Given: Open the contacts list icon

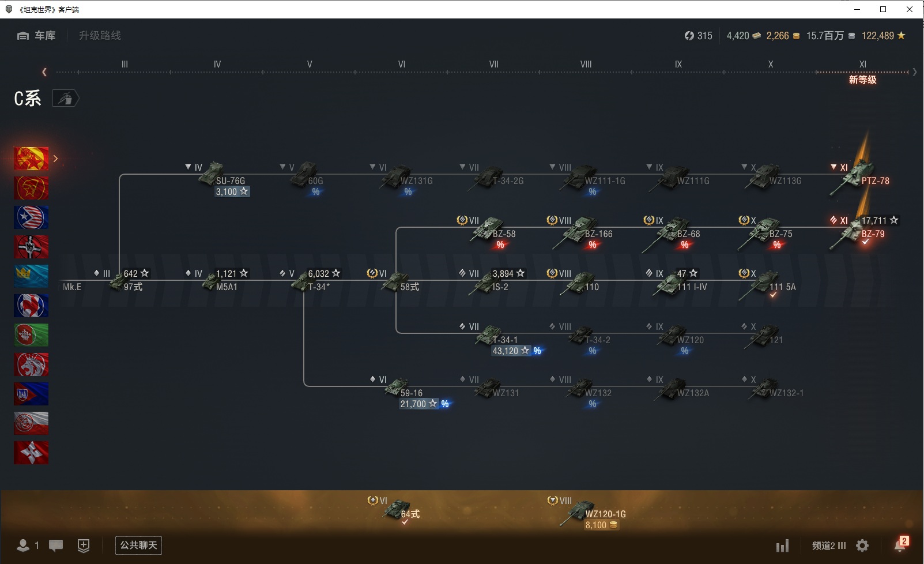Looking at the screenshot, I should (23, 545).
